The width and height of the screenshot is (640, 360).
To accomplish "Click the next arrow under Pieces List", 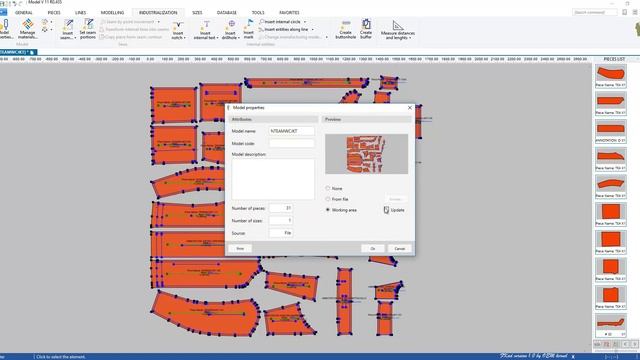I will pos(634,344).
